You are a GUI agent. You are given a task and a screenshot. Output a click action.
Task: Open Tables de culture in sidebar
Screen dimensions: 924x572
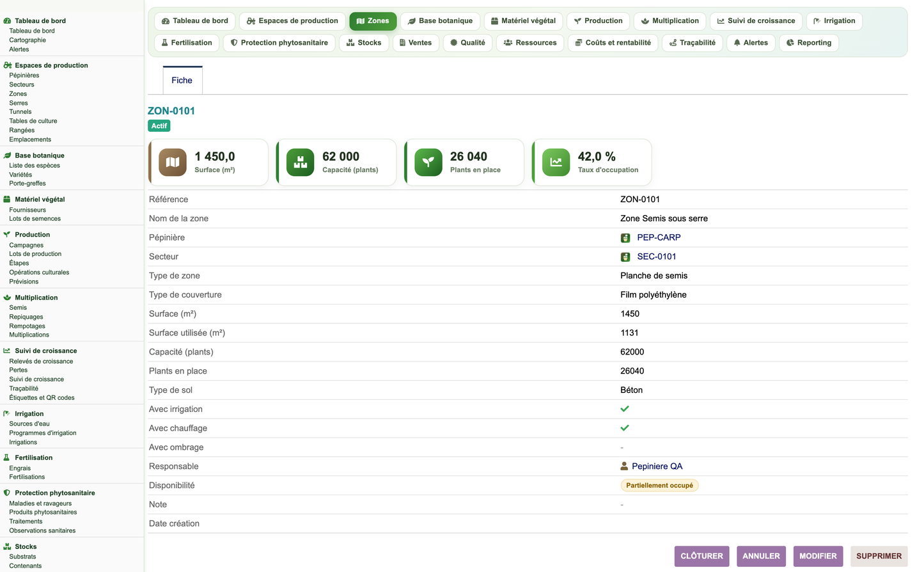33,121
